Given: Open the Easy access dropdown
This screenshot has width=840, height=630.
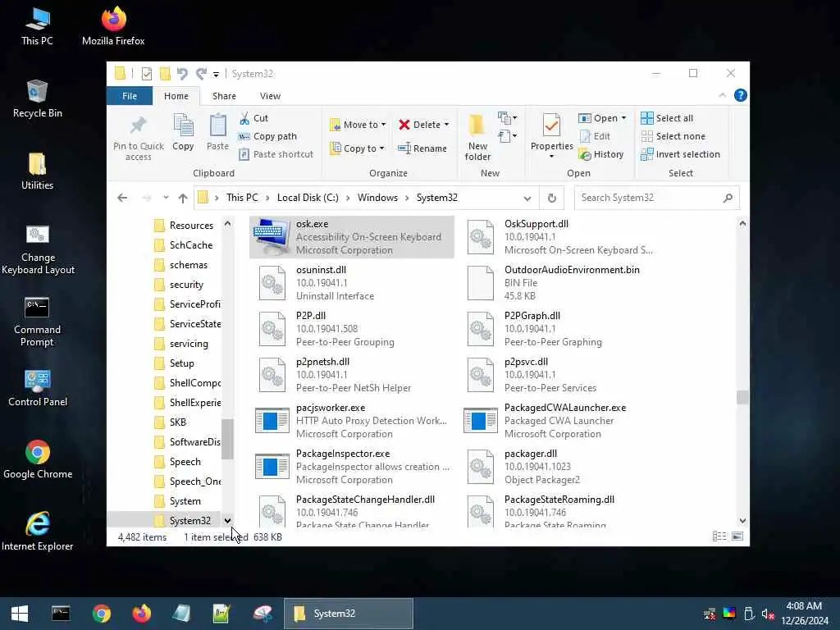Looking at the screenshot, I should 507,136.
